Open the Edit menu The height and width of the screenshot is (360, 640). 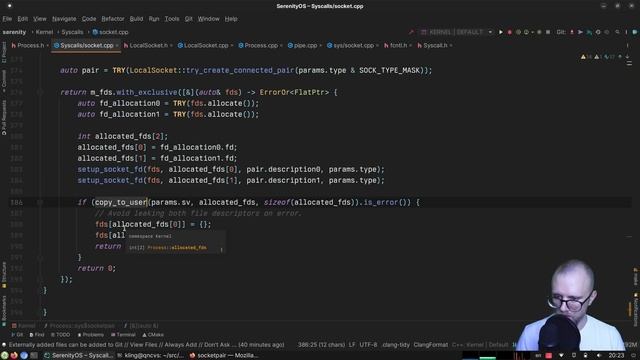(22, 19)
